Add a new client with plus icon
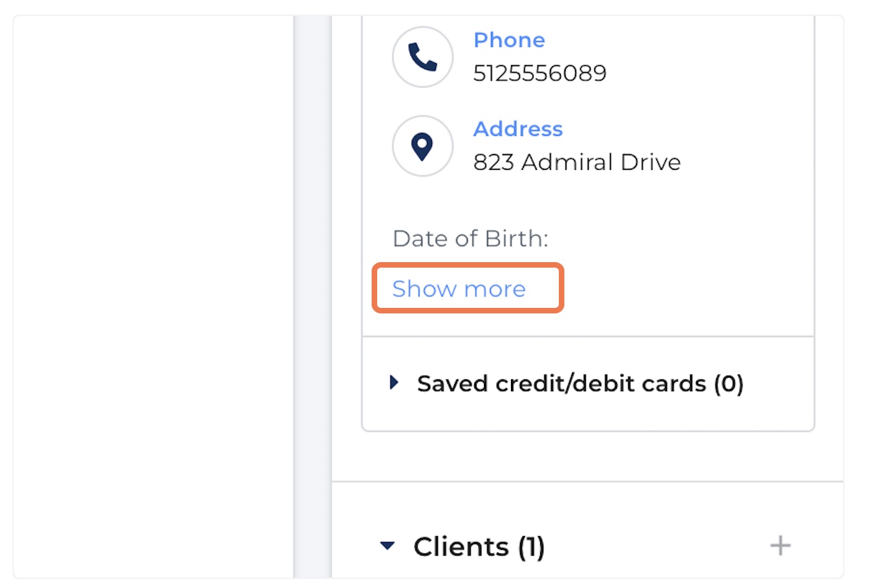Image resolution: width=875 pixels, height=588 pixels. pyautogui.click(x=780, y=546)
